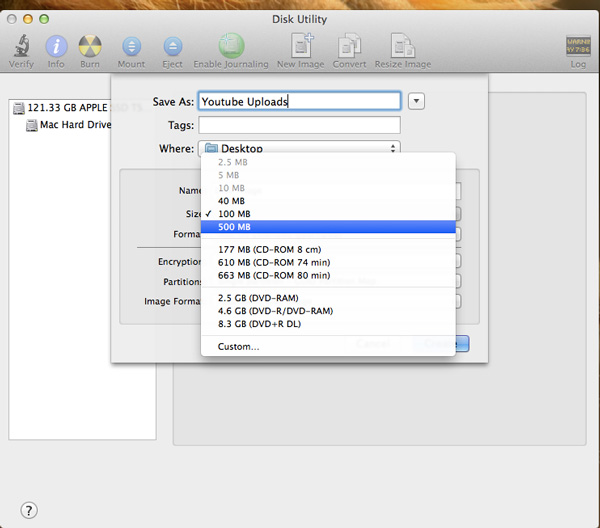Choose 177 MB (CD-ROM 8 cm)
Image resolution: width=600 pixels, height=528 pixels.
point(328,249)
